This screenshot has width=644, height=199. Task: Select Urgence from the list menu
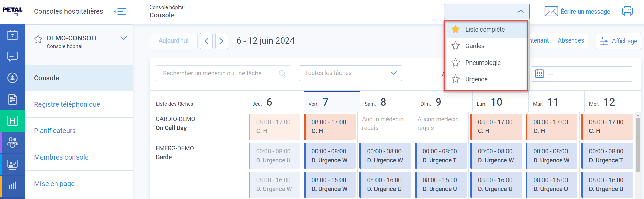(476, 79)
